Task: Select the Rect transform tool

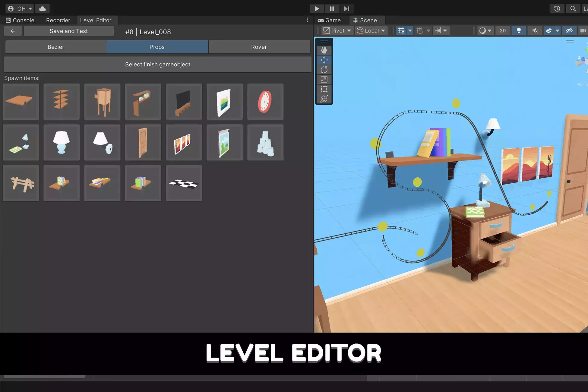Action: [x=324, y=89]
